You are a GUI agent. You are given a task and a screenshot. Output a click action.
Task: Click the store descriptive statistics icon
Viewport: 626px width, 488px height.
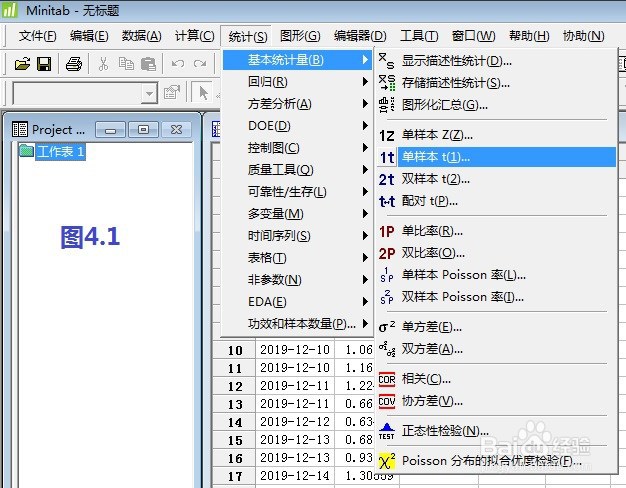click(386, 83)
